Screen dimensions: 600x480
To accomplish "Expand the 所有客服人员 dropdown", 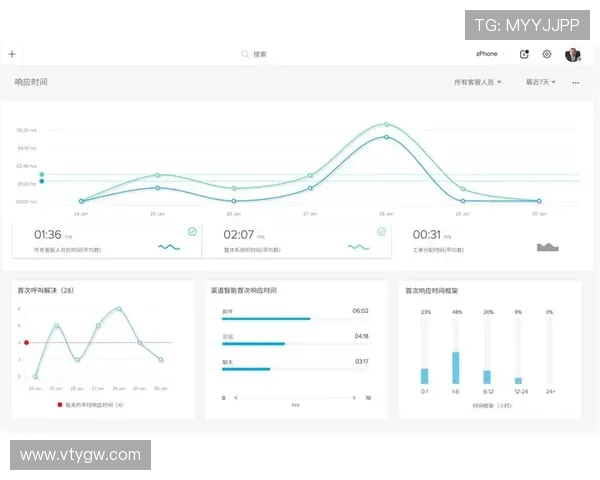I will (478, 82).
